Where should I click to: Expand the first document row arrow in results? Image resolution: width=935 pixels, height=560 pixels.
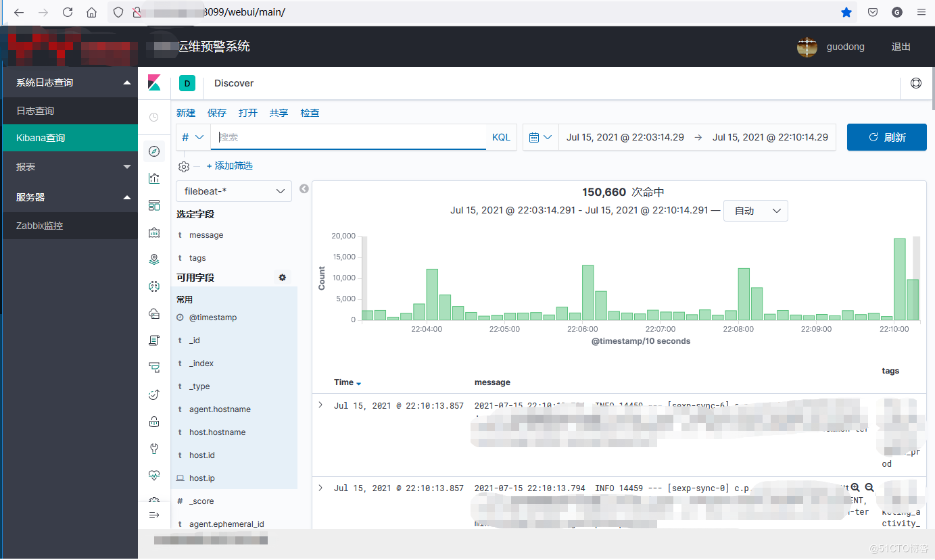(320, 405)
